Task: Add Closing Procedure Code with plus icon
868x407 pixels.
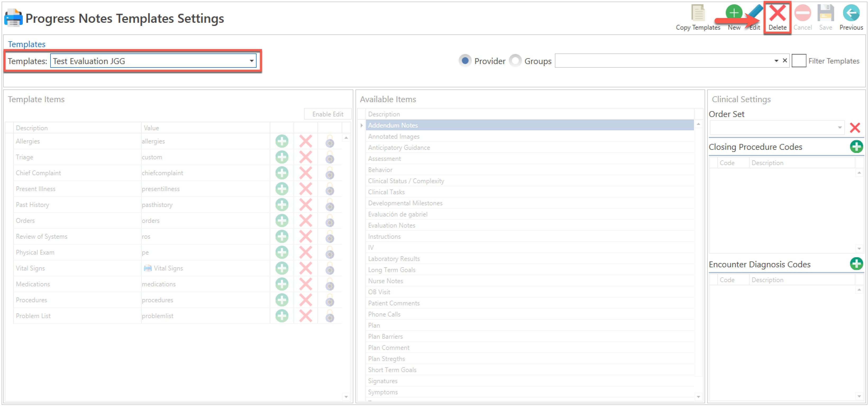Action: coord(856,147)
